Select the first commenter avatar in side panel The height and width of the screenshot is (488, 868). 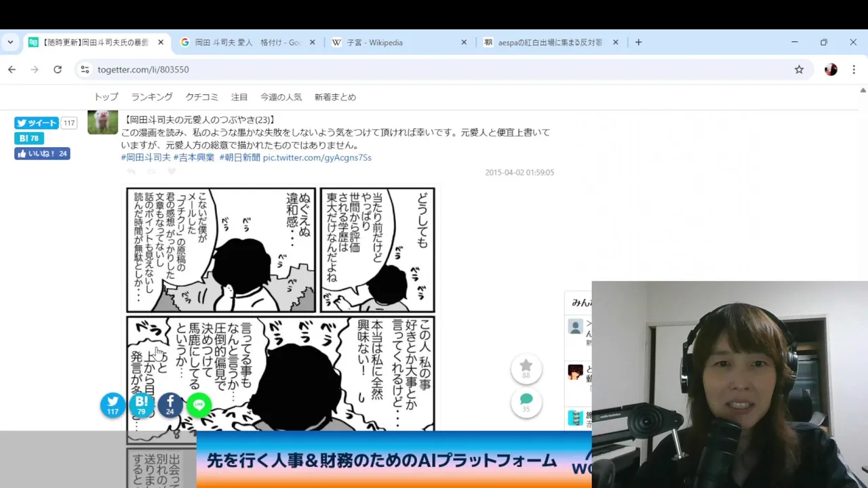click(575, 327)
